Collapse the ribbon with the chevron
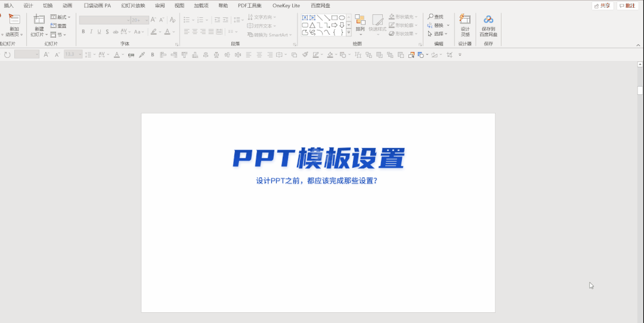This screenshot has width=644, height=323. pyautogui.click(x=638, y=45)
